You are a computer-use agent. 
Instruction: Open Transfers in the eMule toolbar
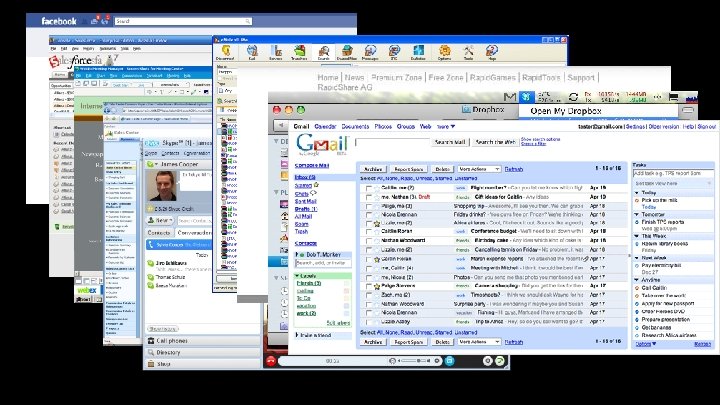[299, 51]
